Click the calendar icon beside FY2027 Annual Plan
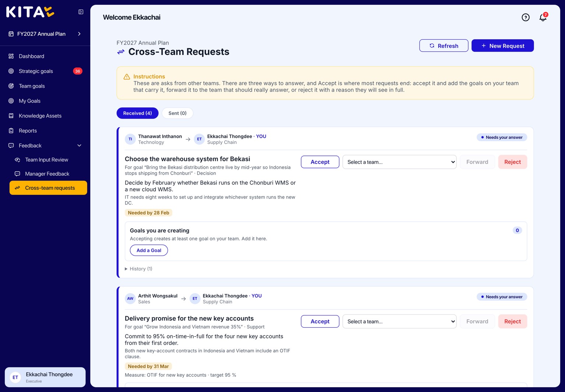The height and width of the screenshot is (392, 565). (11, 34)
